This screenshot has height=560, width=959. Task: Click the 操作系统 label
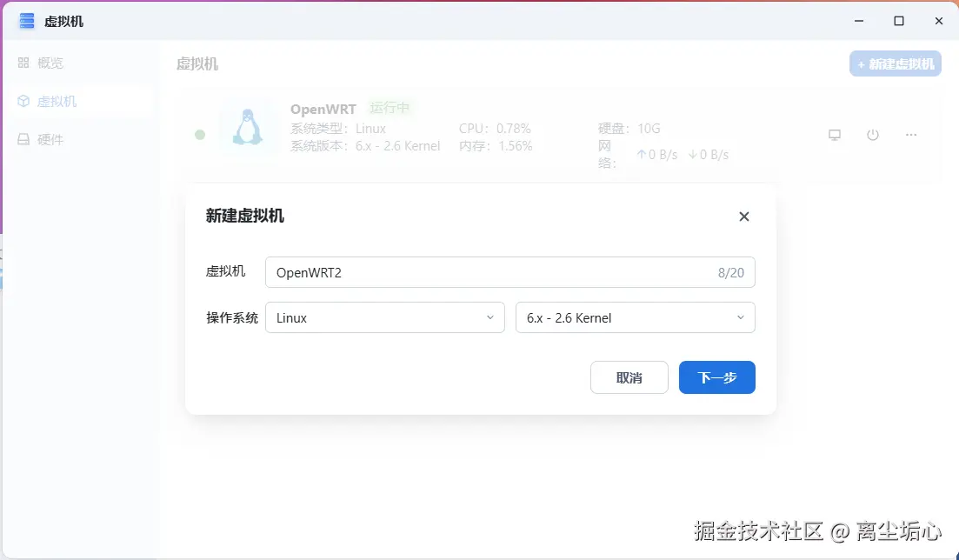232,317
